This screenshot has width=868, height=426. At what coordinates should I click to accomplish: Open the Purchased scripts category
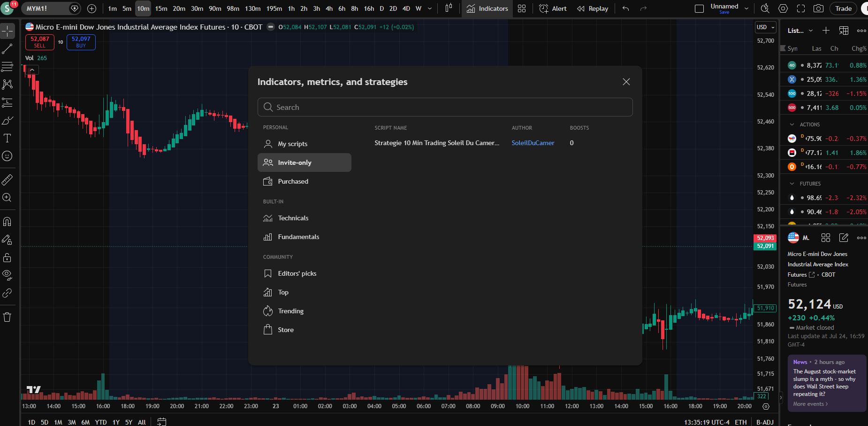[305, 181]
